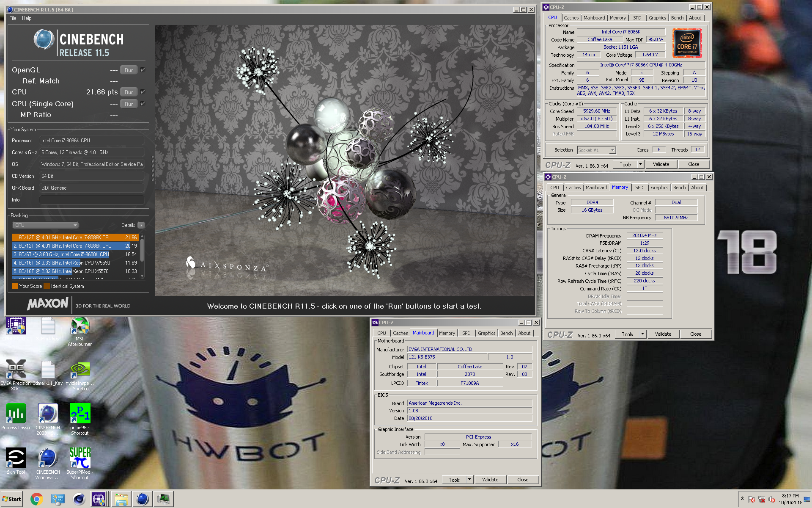
Task: Select the CPU tab in Mainboard CPU-Z window
Action: (x=381, y=333)
